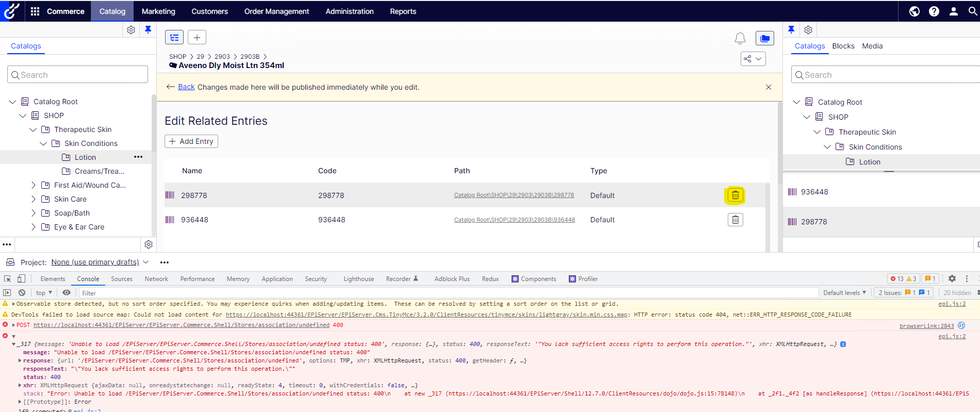Open the user profile icon

pyautogui.click(x=953, y=11)
